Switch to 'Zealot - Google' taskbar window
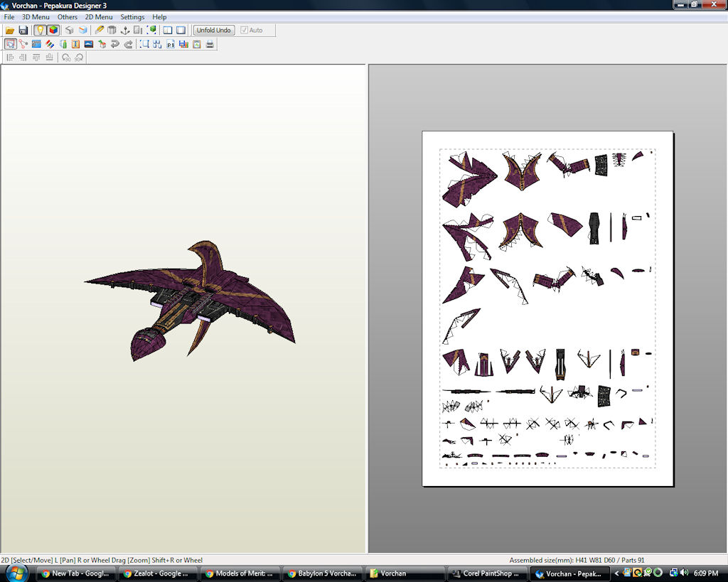Viewport: 728px width, 582px height. (x=157, y=573)
